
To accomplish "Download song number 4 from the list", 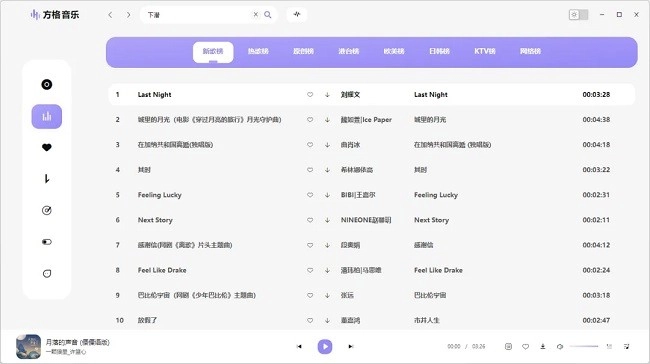I will click(x=327, y=170).
